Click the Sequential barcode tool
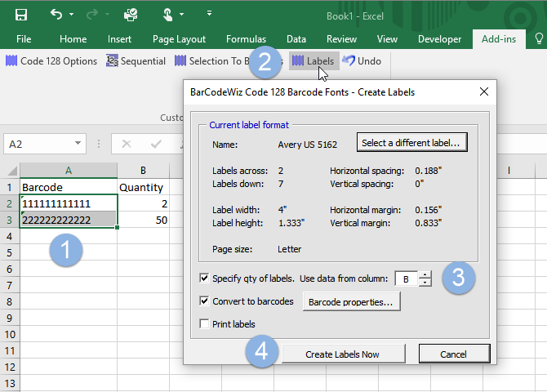547x392 pixels. point(136,61)
